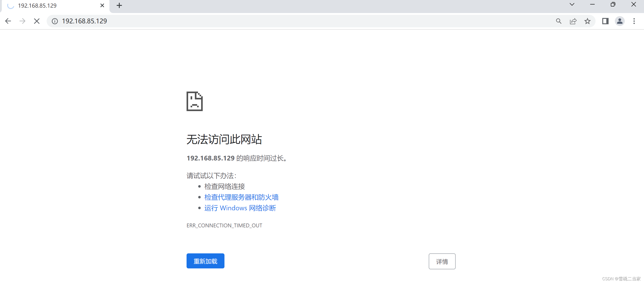Open 检查代理服务器和防火墙 link
The width and height of the screenshot is (644, 283).
(241, 197)
